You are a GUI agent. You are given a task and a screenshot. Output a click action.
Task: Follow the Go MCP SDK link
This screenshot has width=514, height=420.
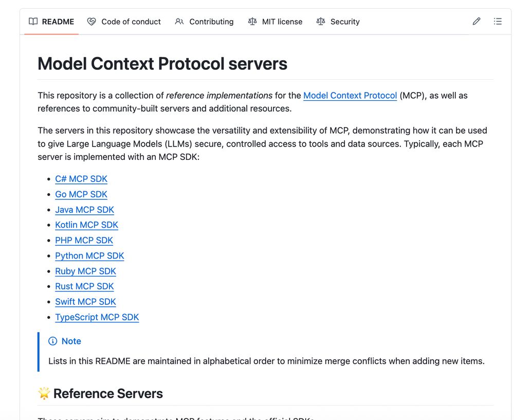(81, 194)
